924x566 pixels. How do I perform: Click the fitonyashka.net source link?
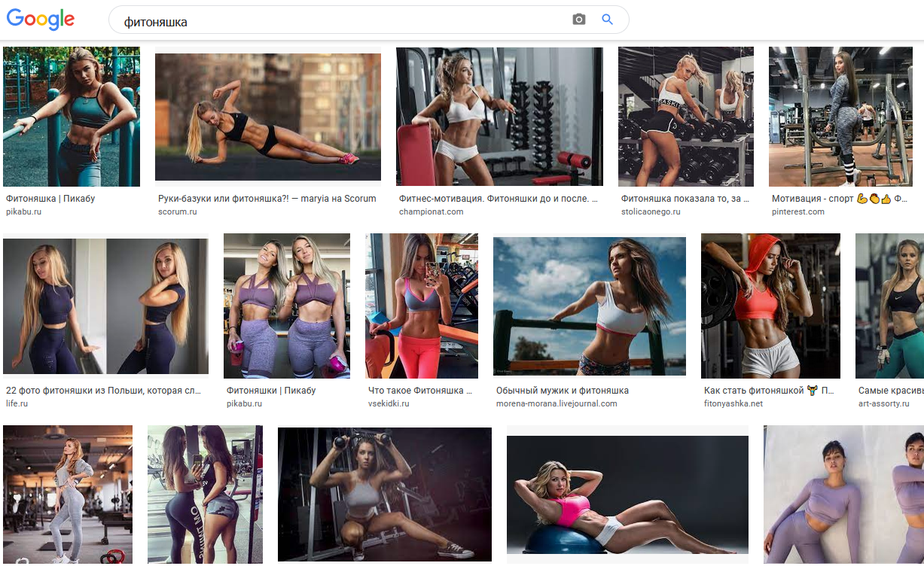(x=733, y=404)
